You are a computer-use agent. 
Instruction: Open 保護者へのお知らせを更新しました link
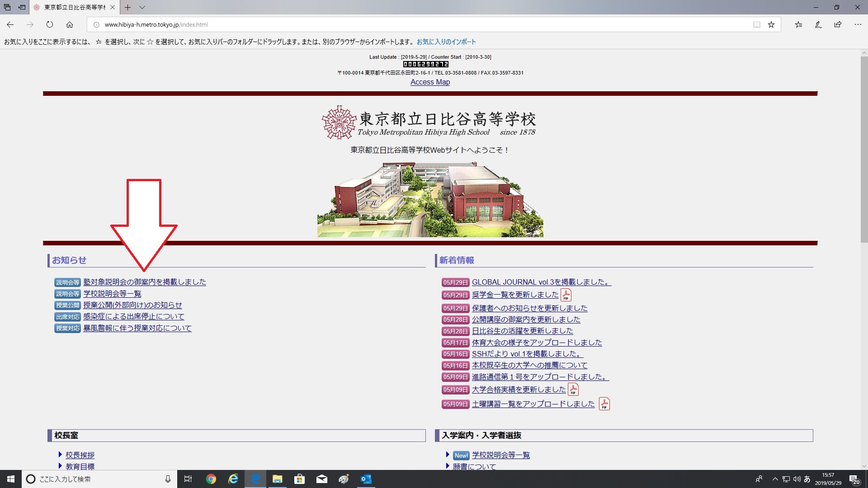click(530, 308)
